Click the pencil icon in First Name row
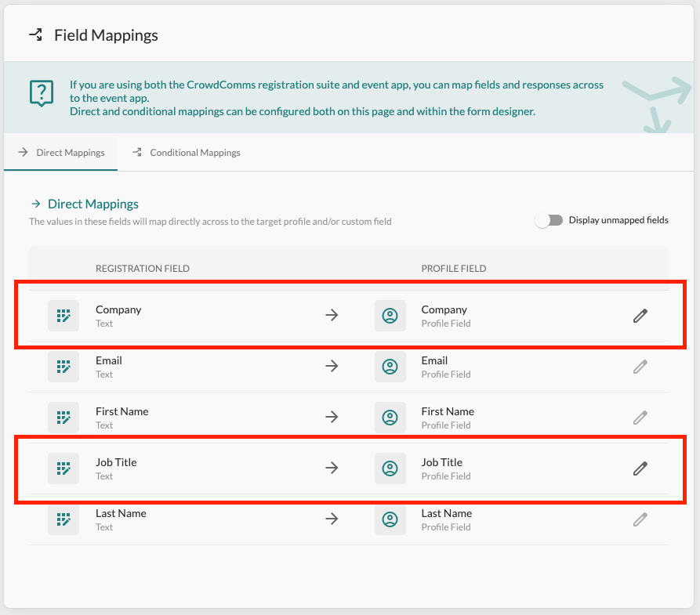 point(640,418)
